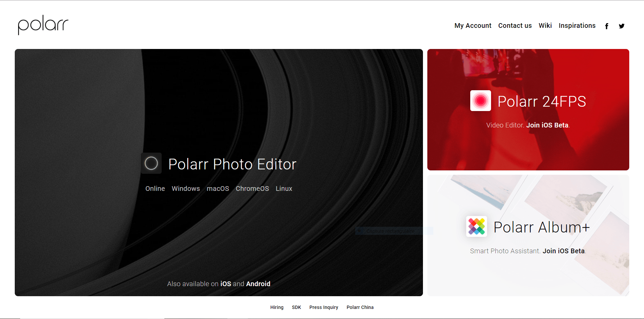
Task: Choose the Linux version link
Action: [x=284, y=189]
